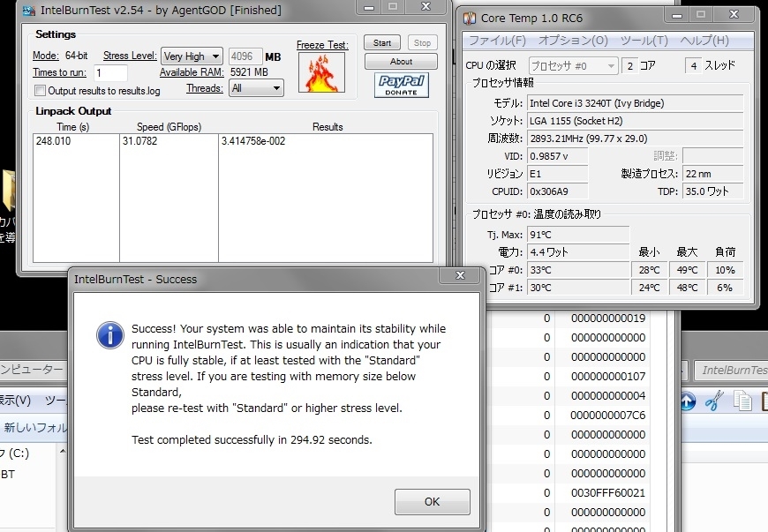Click the 000000000004 value in background list
The image size is (768, 532).
(x=608, y=395)
